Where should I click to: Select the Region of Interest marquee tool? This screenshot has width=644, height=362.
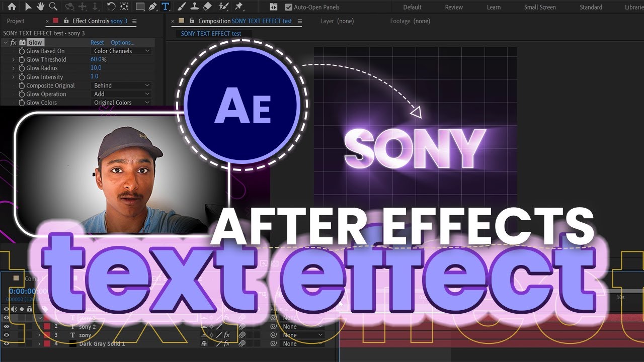124,7
